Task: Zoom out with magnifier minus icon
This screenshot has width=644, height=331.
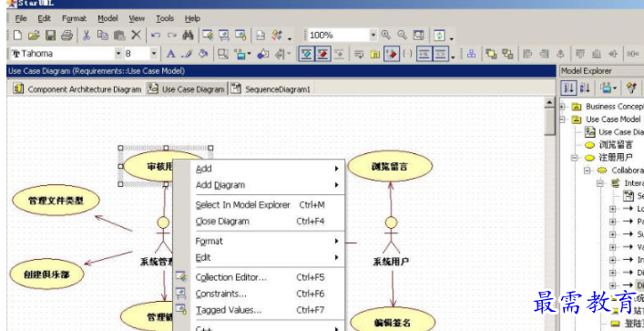Action: [x=402, y=36]
